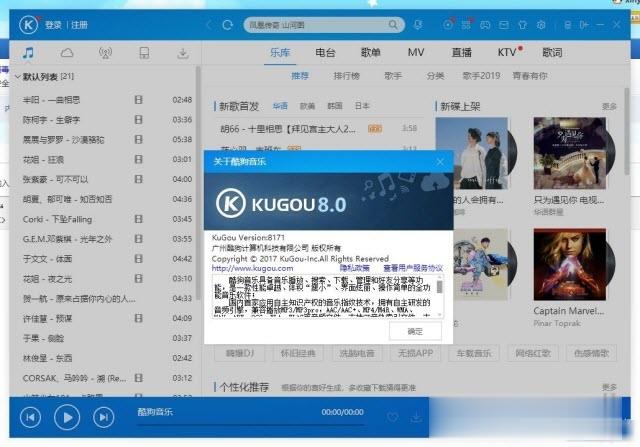Play the previous track

30,417
